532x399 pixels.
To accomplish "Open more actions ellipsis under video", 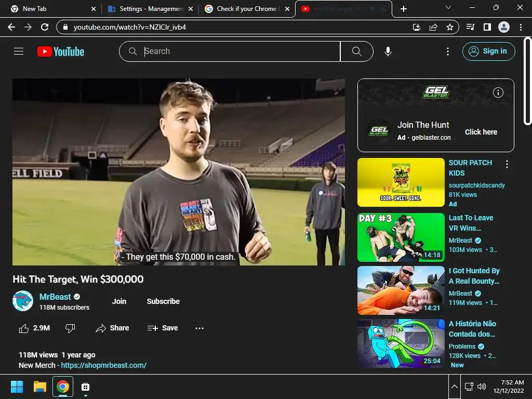I will pyautogui.click(x=199, y=328).
